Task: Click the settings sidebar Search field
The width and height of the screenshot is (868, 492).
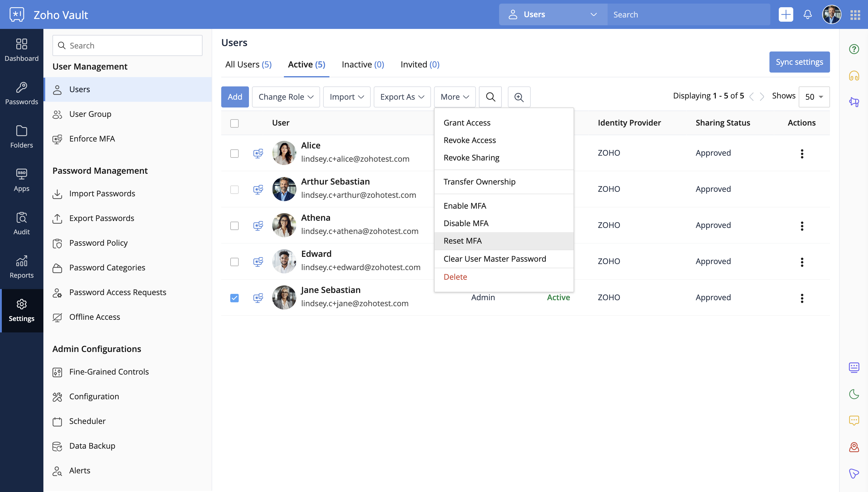Action: click(x=127, y=46)
